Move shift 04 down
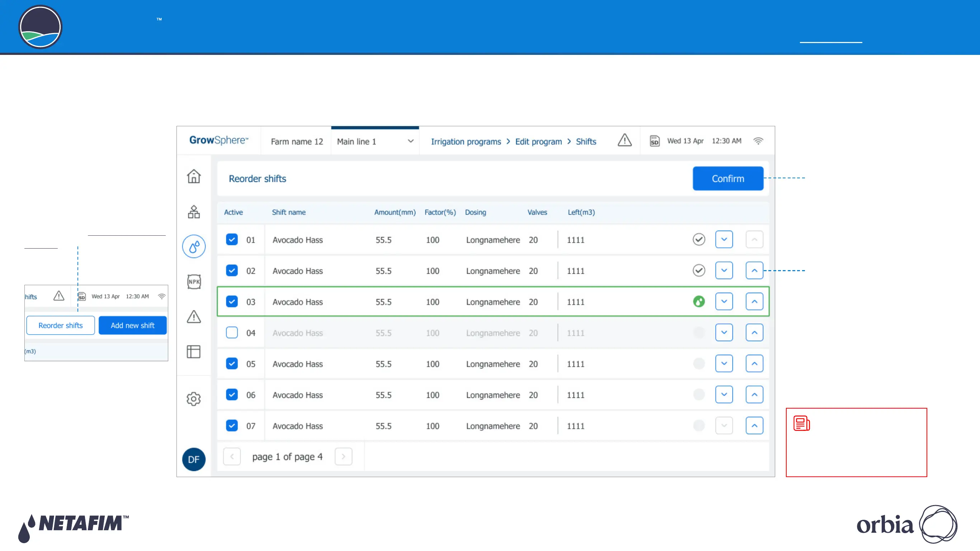 724,333
